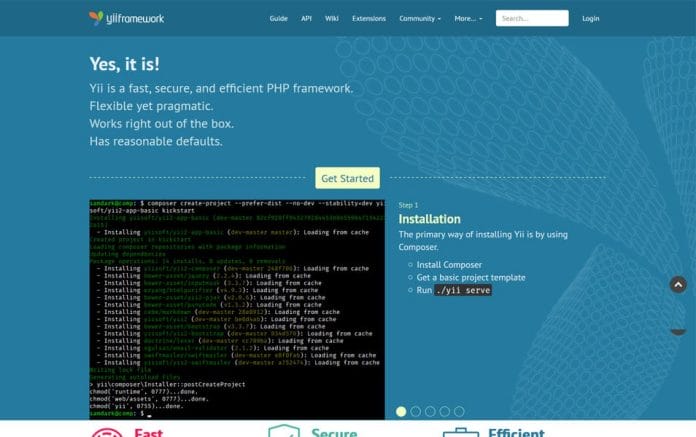The width and height of the screenshot is (696, 437).
Task: Click the Yii framework logo
Action: [x=126, y=18]
